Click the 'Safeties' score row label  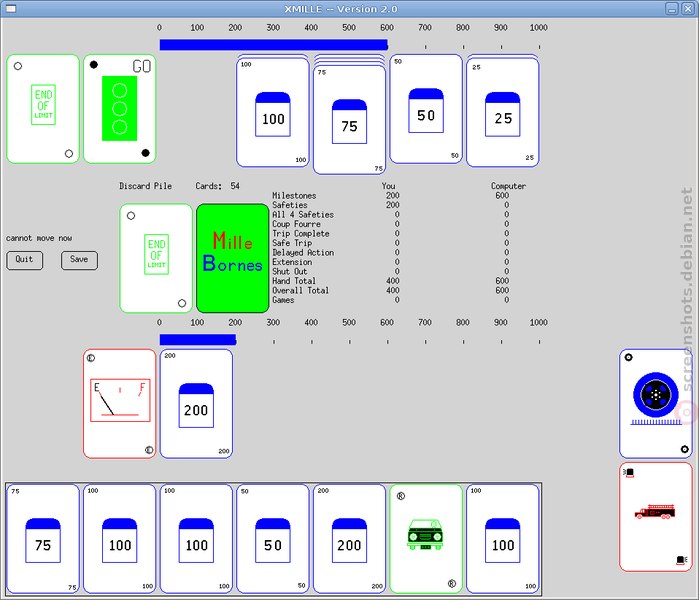tap(290, 205)
